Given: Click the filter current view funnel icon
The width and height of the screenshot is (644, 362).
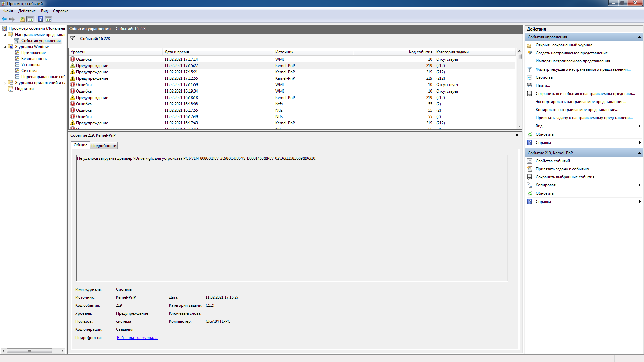Looking at the screenshot, I should [x=530, y=69].
